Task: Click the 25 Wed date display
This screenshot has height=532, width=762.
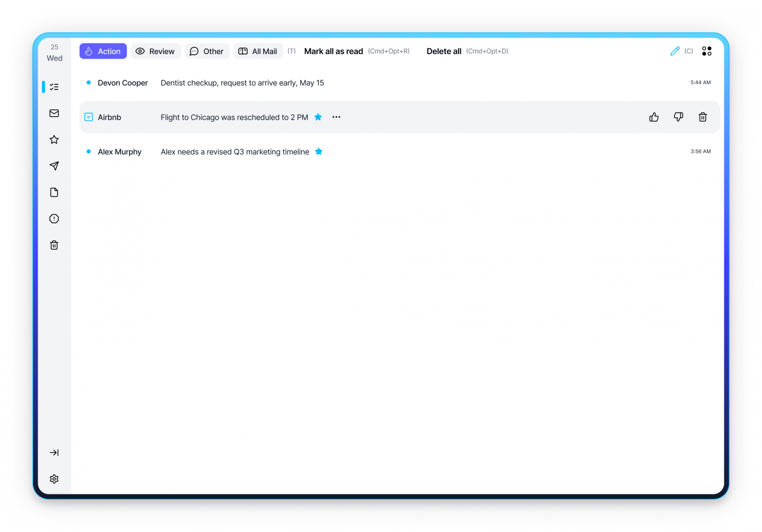Action: (x=55, y=53)
